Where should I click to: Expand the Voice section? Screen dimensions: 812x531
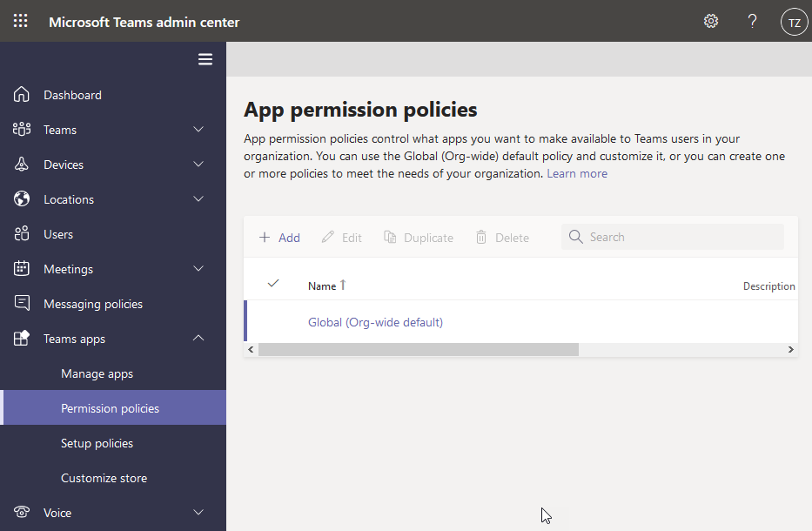[x=198, y=513]
